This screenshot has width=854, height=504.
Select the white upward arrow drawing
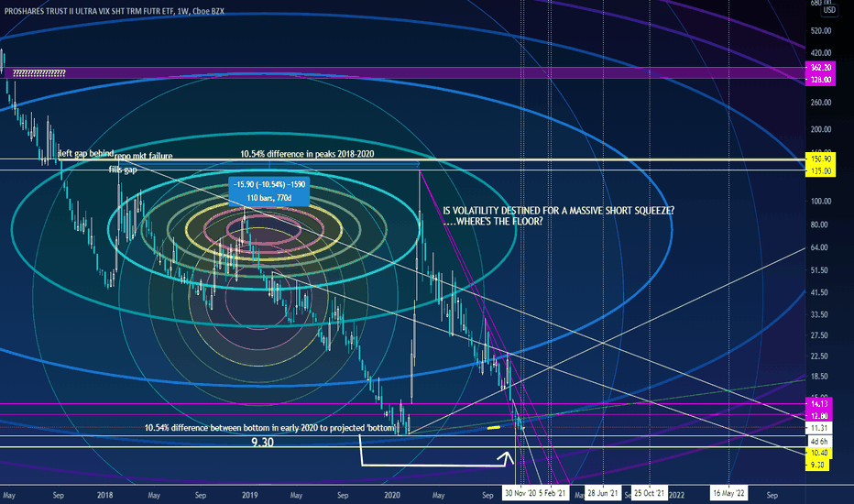(437, 451)
